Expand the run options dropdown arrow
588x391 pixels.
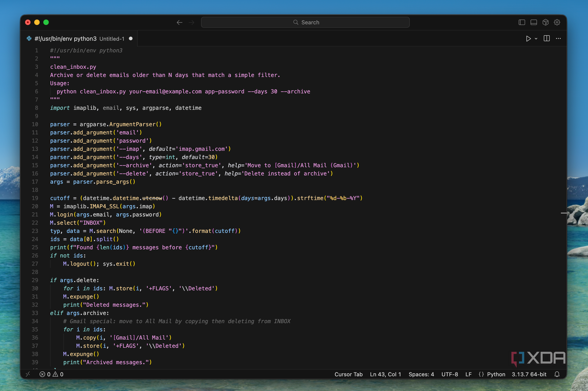click(x=536, y=38)
